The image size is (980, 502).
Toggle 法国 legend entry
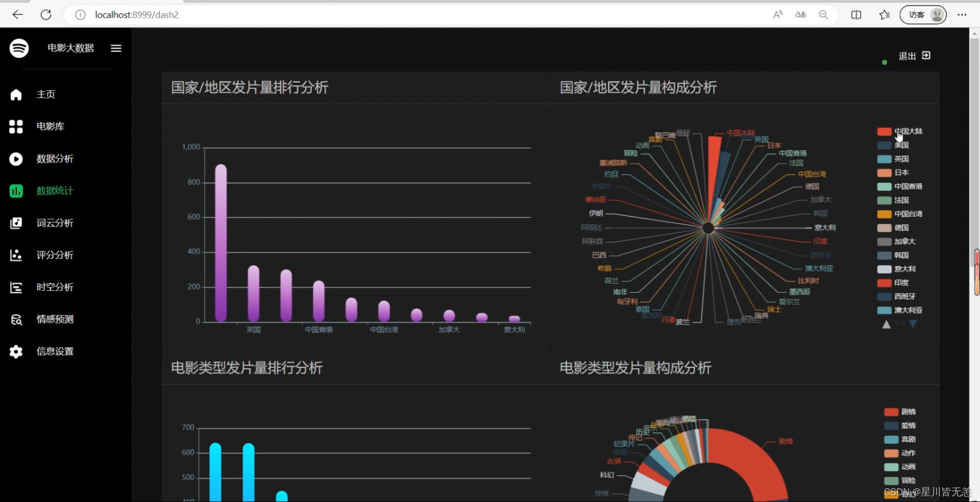point(893,200)
